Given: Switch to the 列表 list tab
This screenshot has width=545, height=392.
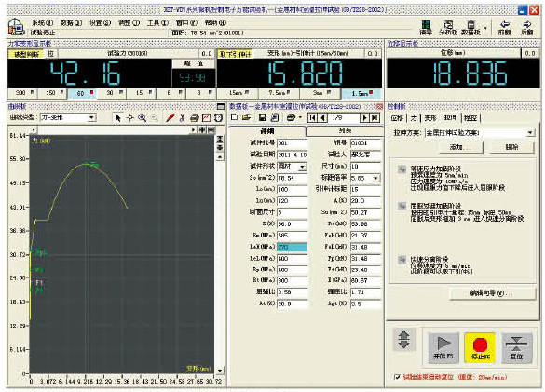Looking at the screenshot, I should (345, 130).
